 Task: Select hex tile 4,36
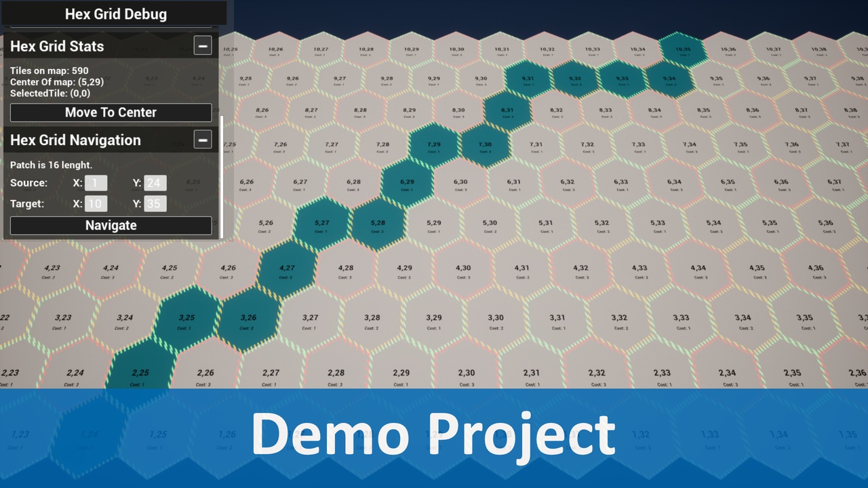click(x=816, y=270)
